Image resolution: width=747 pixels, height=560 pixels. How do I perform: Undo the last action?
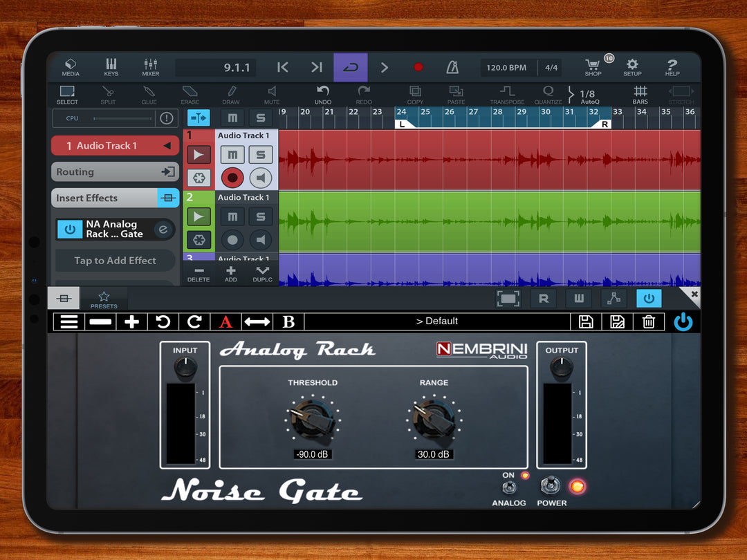[323, 95]
